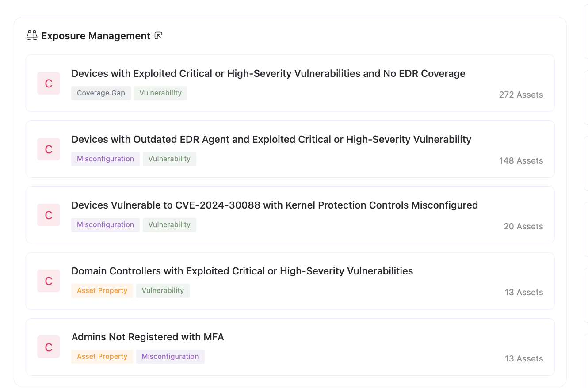This screenshot has width=588, height=388.
Task: Select Asset Property tag under Domain Controllers
Action: 102,291
